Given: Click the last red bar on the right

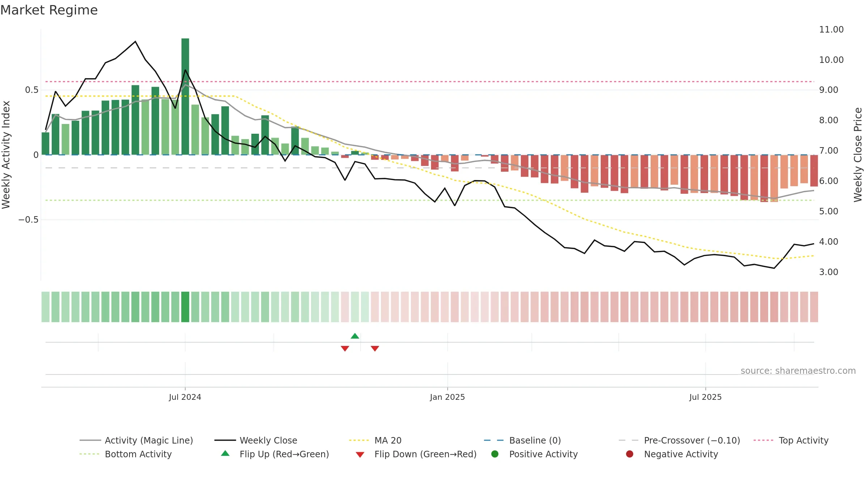Looking at the screenshot, I should pyautogui.click(x=814, y=171).
